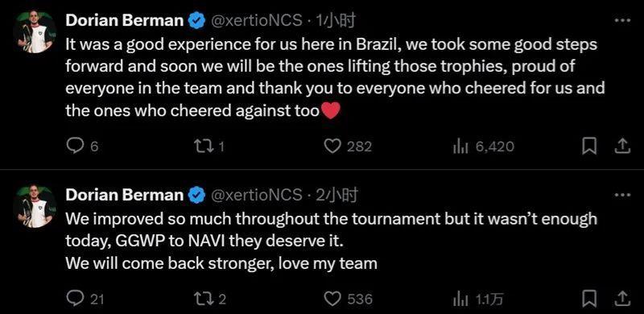Open the 1小时 timestamp of first tweet
This screenshot has width=644, height=314.
pos(335,21)
